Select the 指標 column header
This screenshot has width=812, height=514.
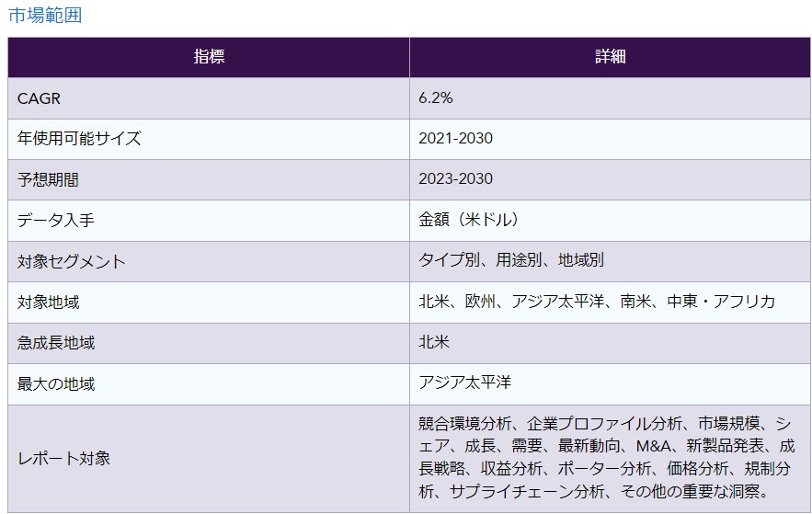tap(209, 57)
